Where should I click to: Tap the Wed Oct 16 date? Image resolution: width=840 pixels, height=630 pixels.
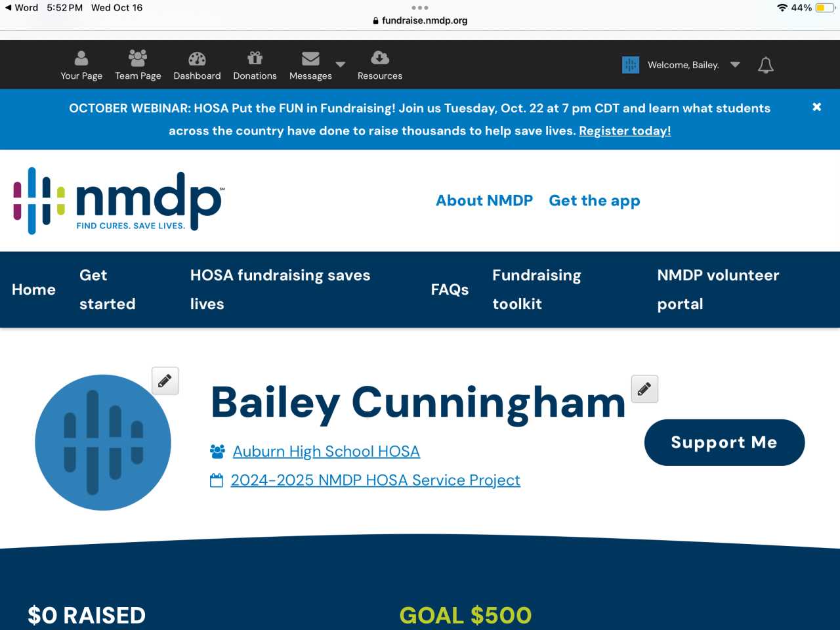tap(117, 8)
